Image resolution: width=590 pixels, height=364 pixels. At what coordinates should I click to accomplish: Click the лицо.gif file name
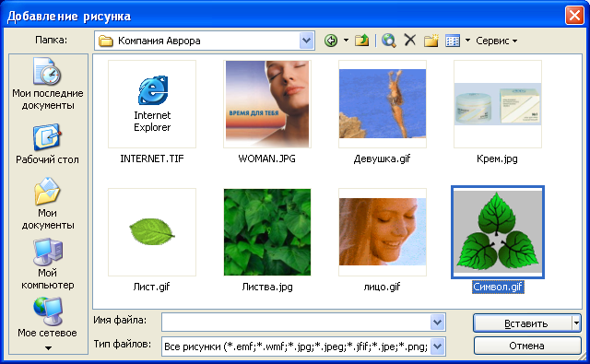click(382, 287)
